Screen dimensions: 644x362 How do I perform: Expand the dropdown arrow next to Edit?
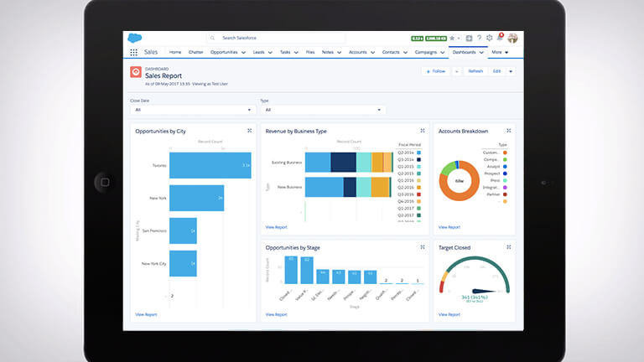click(x=511, y=71)
